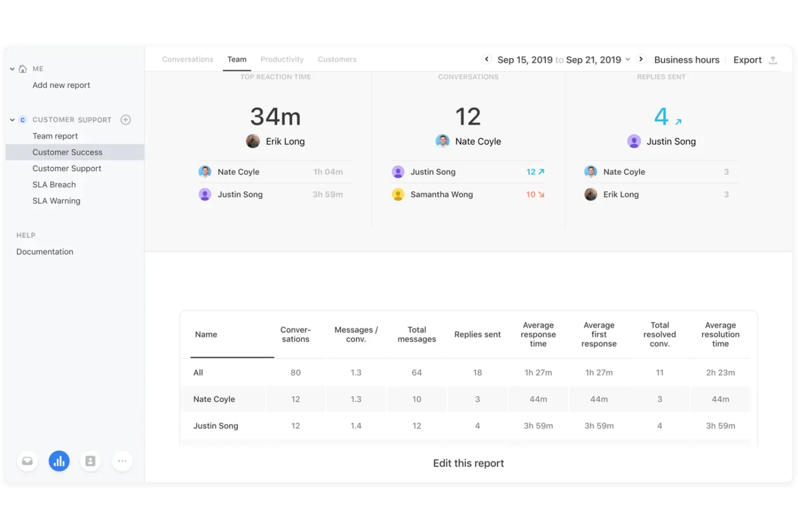798x532 pixels.
Task: Toggle the Business hours filter
Action: [x=686, y=59]
